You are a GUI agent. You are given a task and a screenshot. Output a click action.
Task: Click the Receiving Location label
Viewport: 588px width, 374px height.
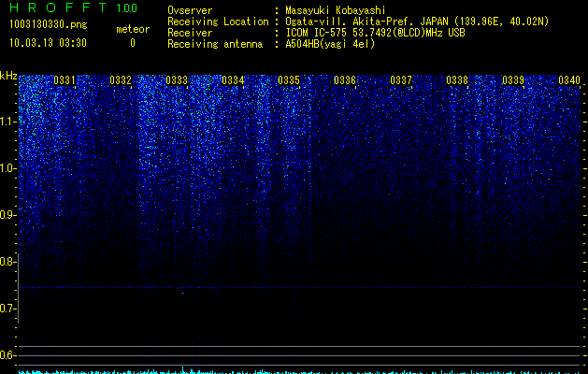tap(218, 22)
